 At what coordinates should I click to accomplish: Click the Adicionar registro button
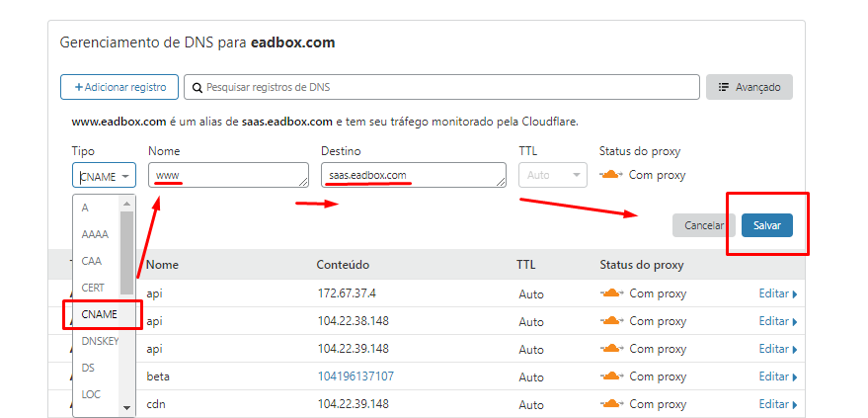[x=119, y=87]
